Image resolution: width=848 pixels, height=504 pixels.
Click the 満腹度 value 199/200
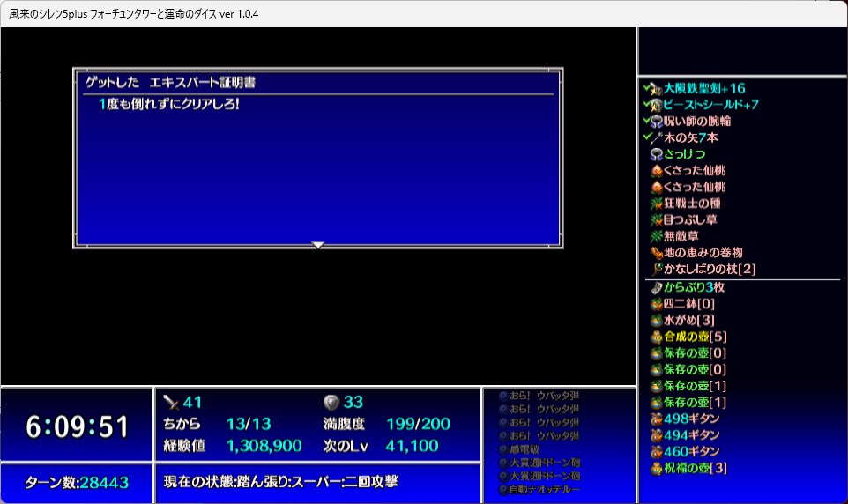coord(418,424)
